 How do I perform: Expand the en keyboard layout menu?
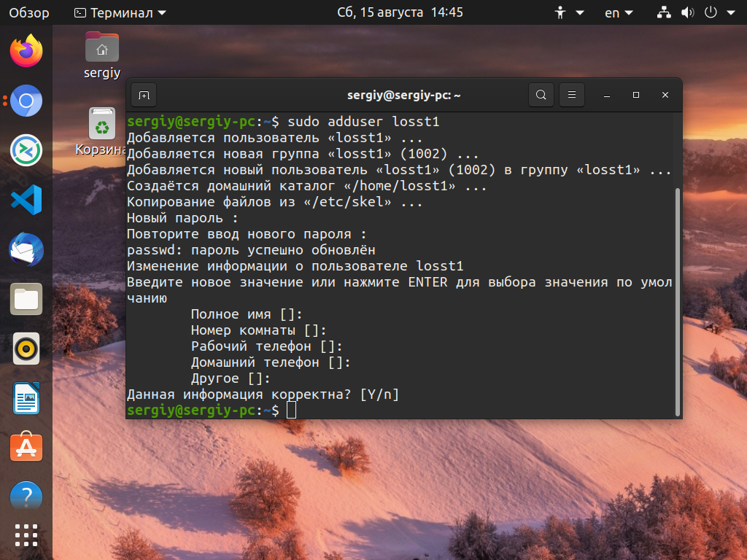(619, 13)
